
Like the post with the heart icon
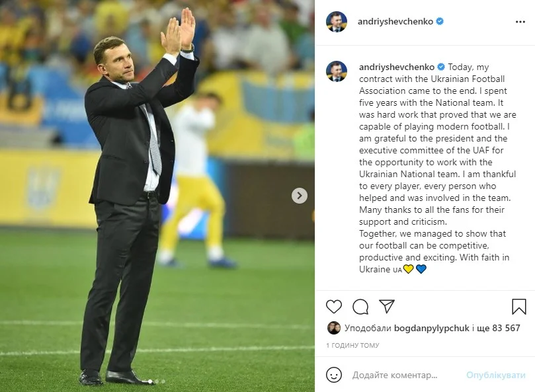pos(334,306)
